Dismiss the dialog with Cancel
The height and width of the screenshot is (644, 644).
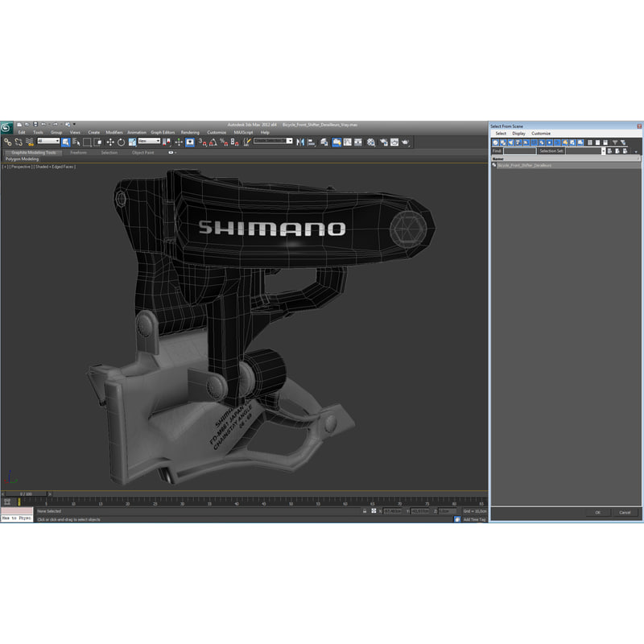pyautogui.click(x=626, y=512)
